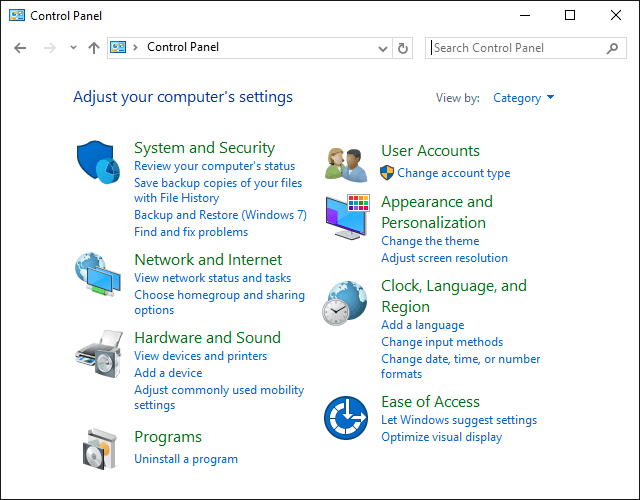Screen dimensions: 640x500
Task: Select Adjust screen resolution link
Action: [444, 258]
